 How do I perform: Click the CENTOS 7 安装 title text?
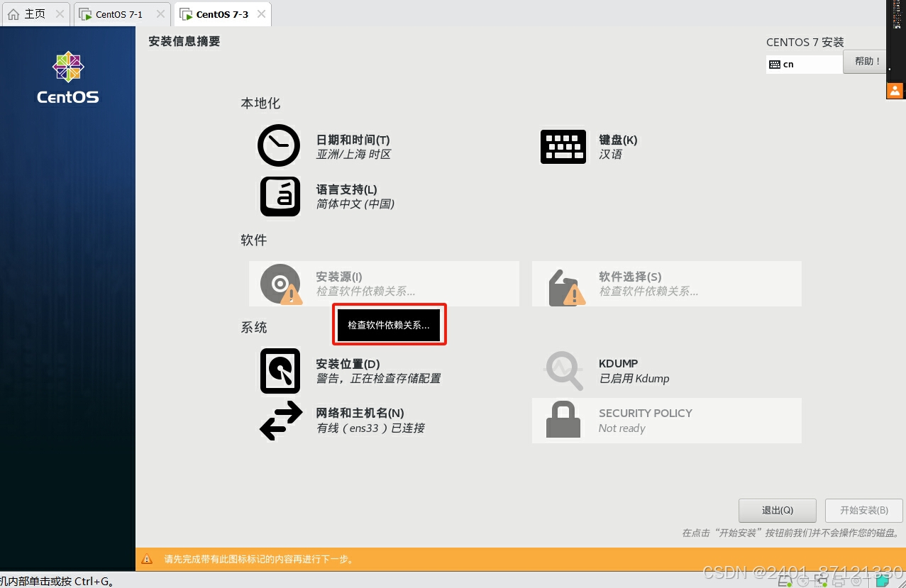(x=805, y=43)
